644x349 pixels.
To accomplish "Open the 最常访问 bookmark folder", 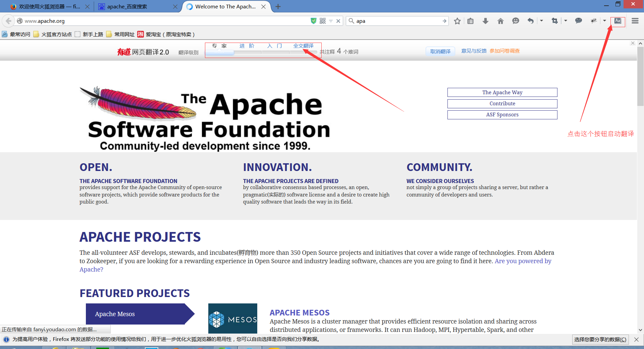I will point(16,34).
